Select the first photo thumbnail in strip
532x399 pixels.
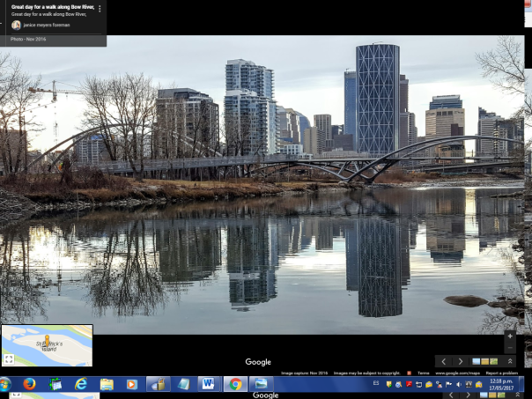tap(477, 361)
